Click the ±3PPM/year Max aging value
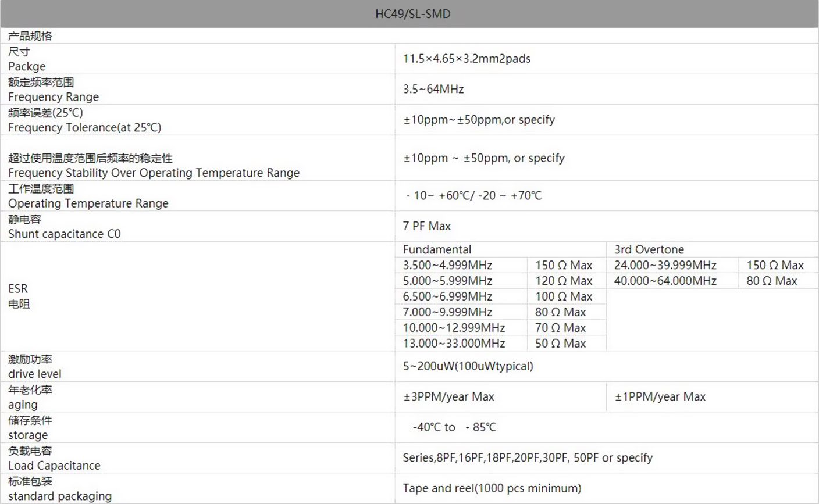Screen dimensions: 819x504 pyautogui.click(x=448, y=397)
